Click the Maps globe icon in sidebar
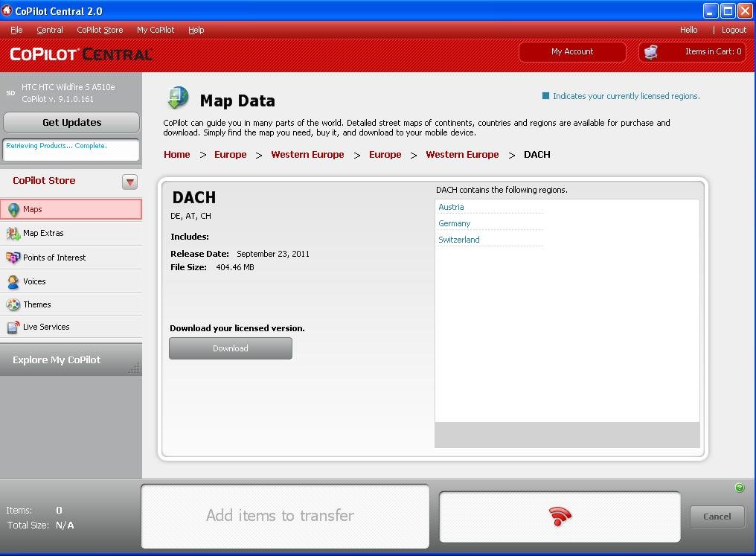The image size is (756, 556). click(14, 210)
